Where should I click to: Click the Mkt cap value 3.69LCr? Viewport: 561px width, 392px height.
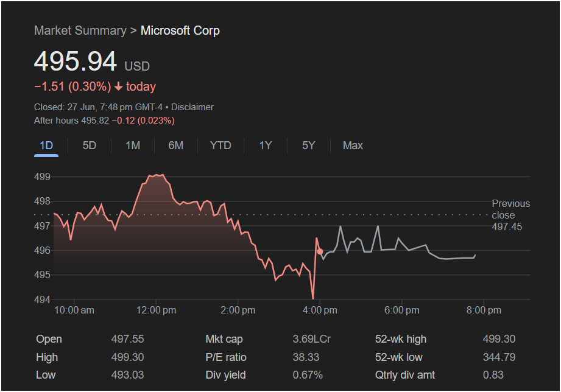(312, 339)
